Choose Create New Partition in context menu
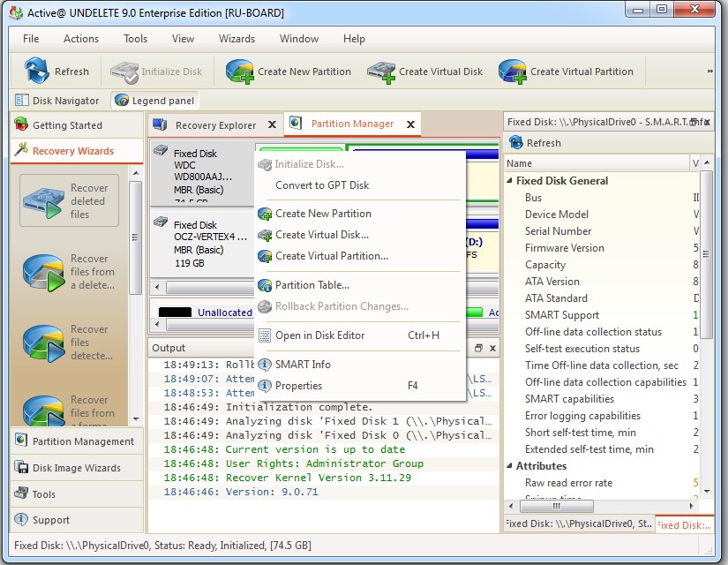The width and height of the screenshot is (728, 565). (360, 214)
